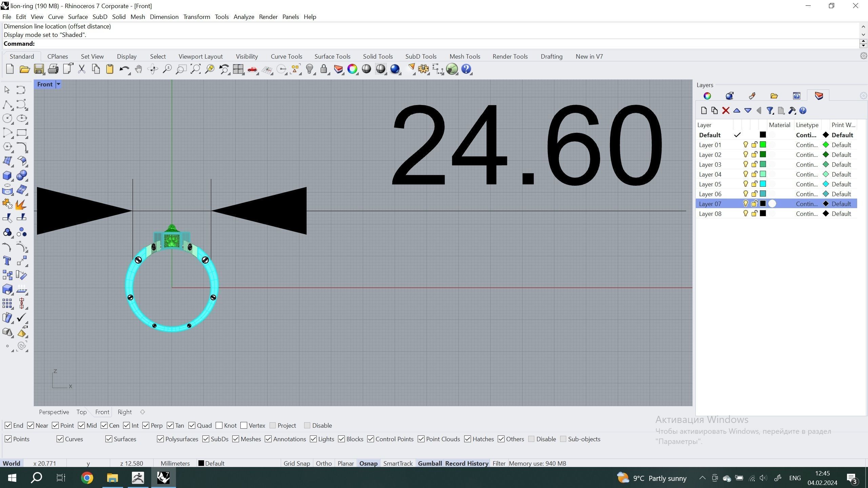
Task: Open Layer 05 linetype dropdown
Action: coord(807,184)
